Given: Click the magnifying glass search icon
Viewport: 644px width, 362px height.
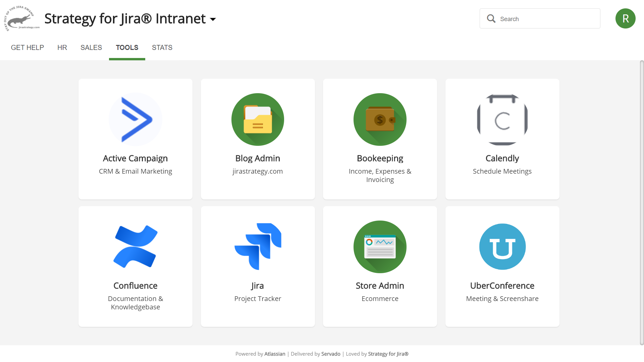Looking at the screenshot, I should click(x=491, y=19).
